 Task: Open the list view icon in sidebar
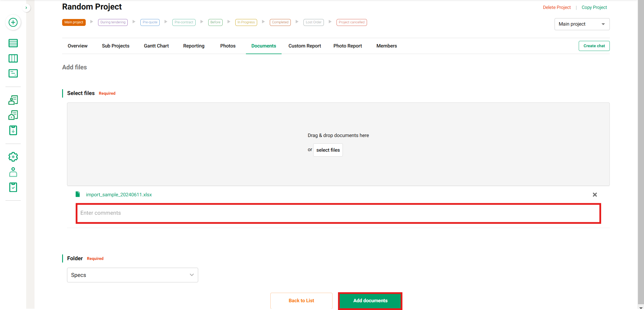tap(13, 43)
